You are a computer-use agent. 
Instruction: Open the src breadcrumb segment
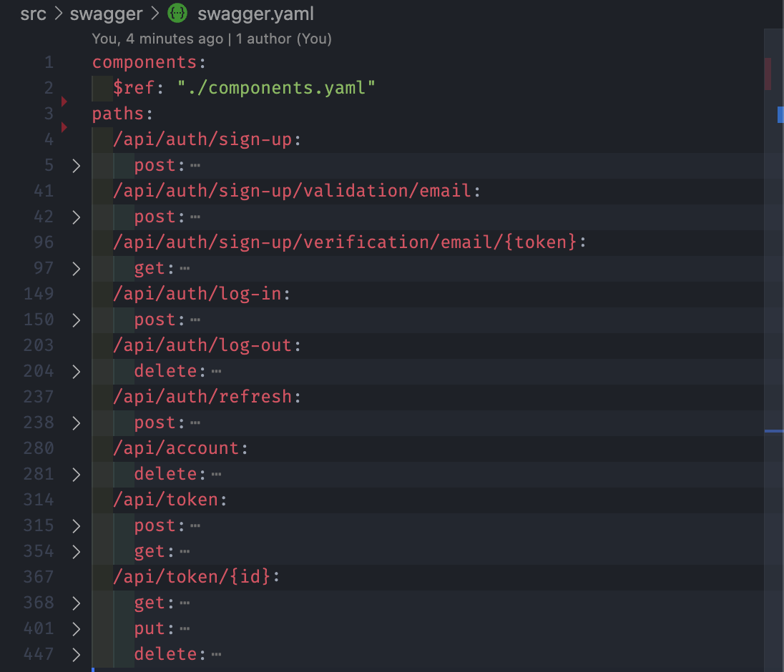(x=33, y=14)
